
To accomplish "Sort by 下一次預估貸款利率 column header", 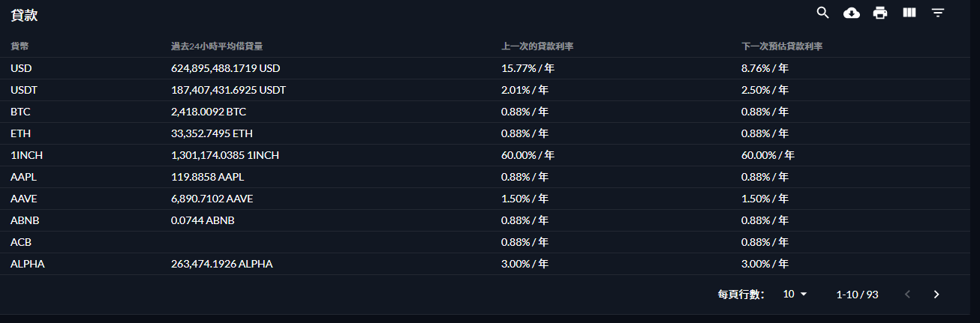I will [x=782, y=46].
